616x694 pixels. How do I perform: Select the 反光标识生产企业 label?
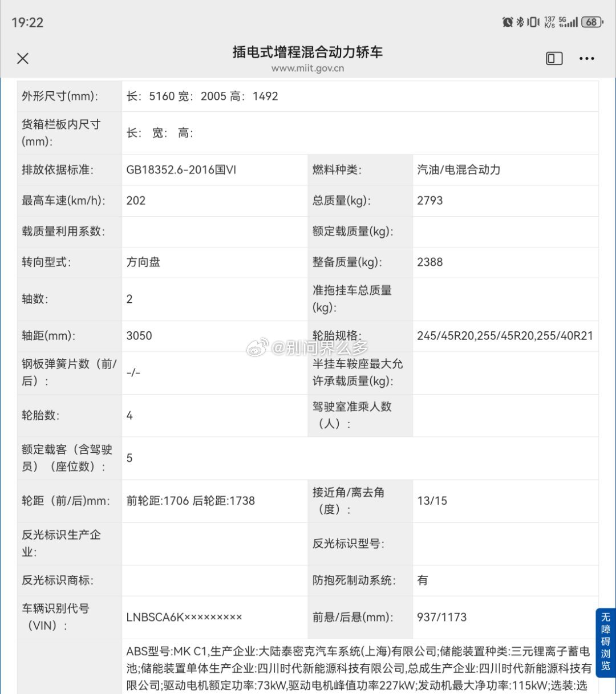(61, 543)
